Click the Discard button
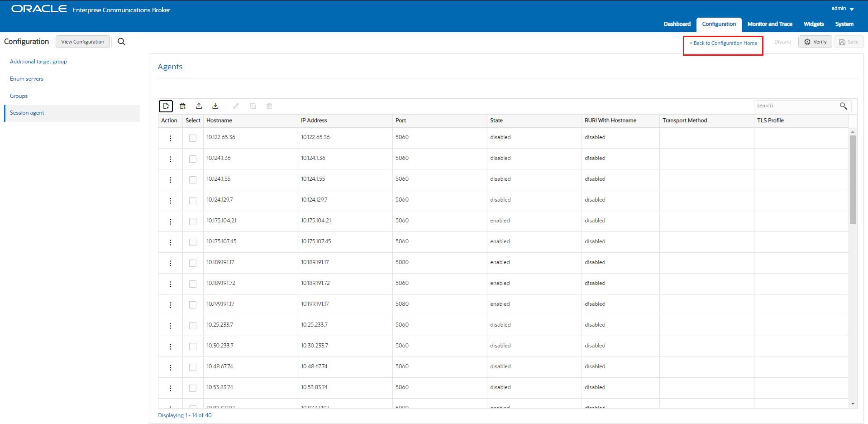Image resolution: width=868 pixels, height=424 pixels. [x=782, y=42]
